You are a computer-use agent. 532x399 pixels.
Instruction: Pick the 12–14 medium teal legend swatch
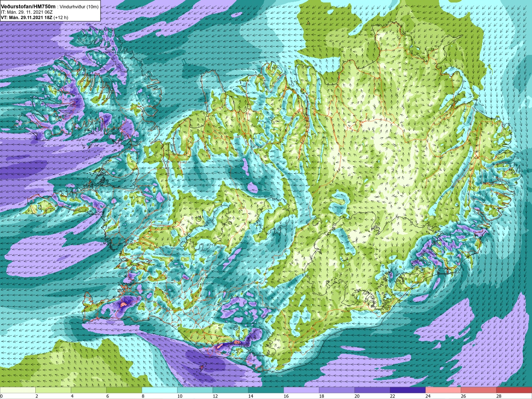click(231, 390)
